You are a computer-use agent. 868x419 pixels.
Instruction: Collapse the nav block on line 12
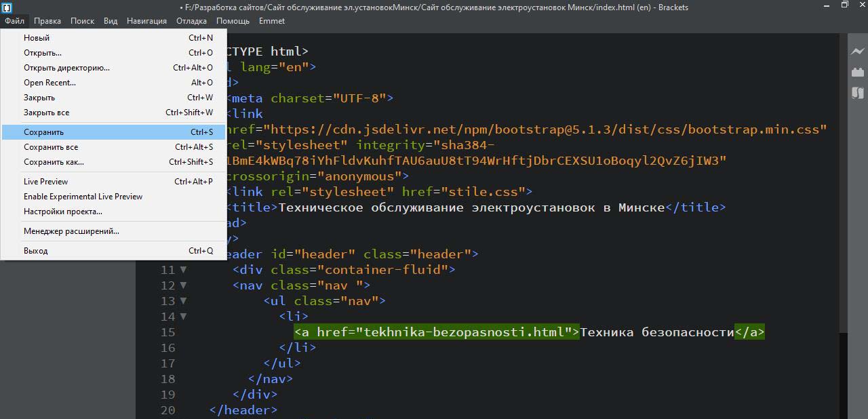click(183, 285)
